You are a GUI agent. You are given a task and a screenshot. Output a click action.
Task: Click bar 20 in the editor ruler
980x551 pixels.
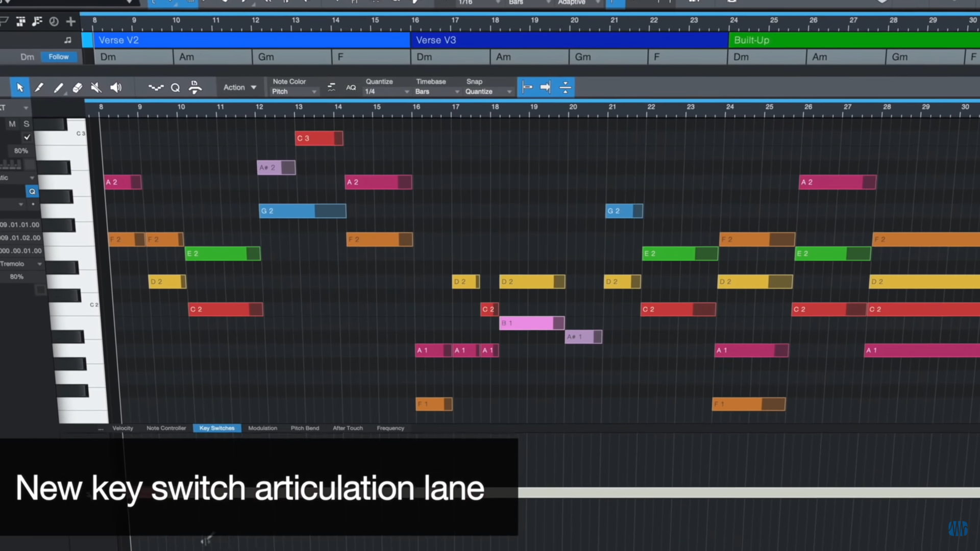pos(573,107)
